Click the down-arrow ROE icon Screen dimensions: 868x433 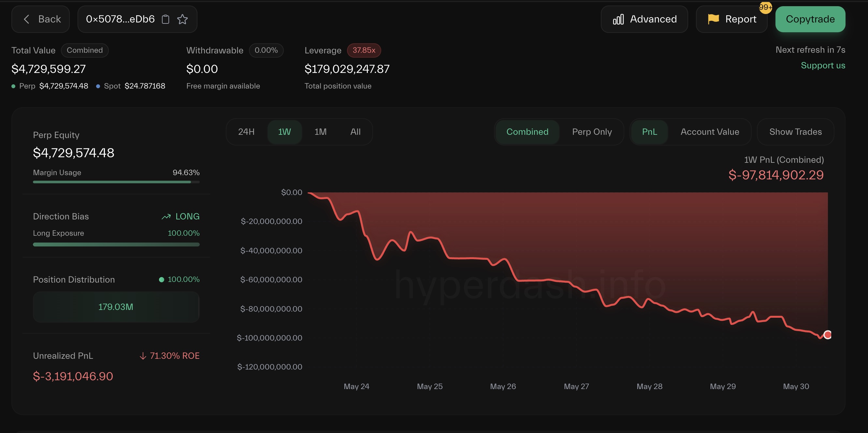point(143,356)
